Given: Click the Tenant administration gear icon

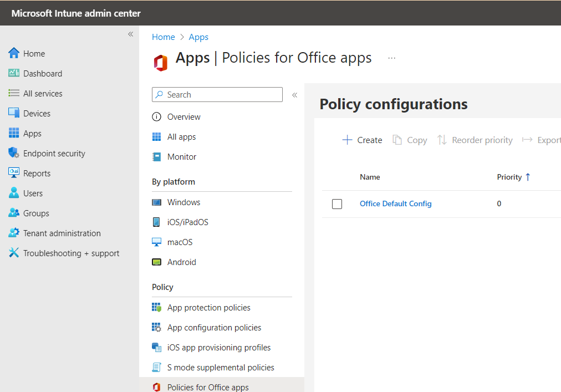Looking at the screenshot, I should pyautogui.click(x=14, y=233).
